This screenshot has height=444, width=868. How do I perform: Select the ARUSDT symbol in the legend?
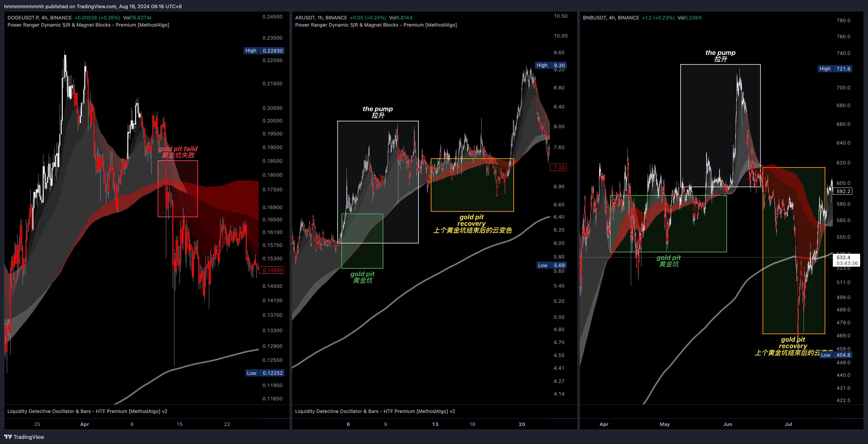click(305, 17)
